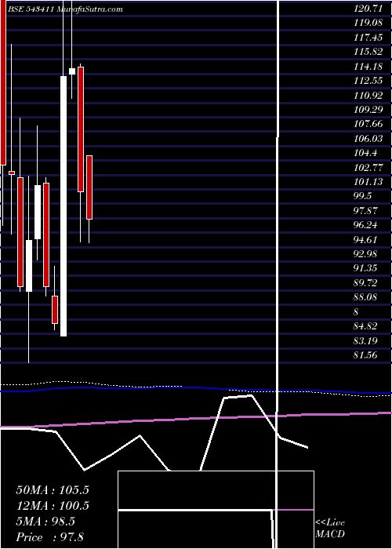Pick the 96.24 axis label
Image resolution: width=392 pixels, height=549 pixels.
point(366,225)
